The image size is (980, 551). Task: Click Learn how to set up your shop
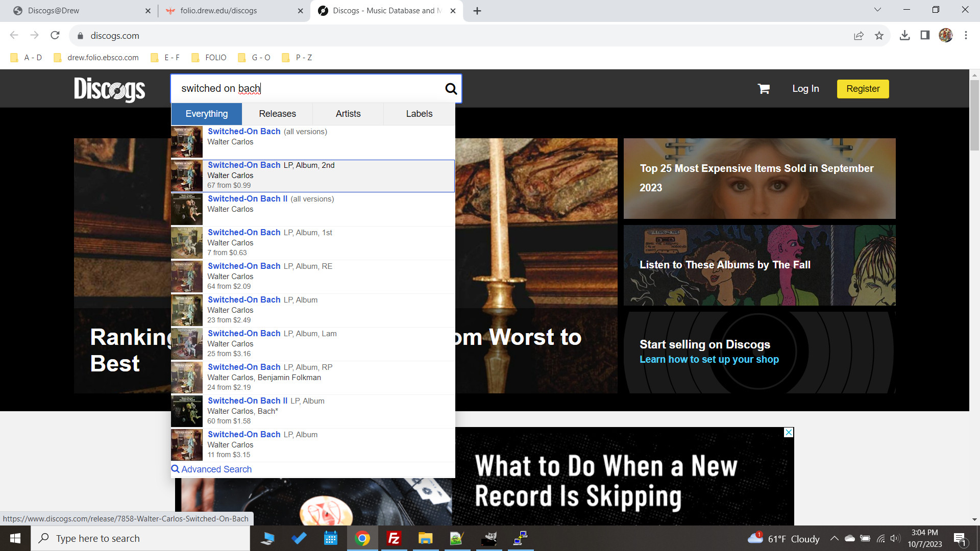(709, 359)
